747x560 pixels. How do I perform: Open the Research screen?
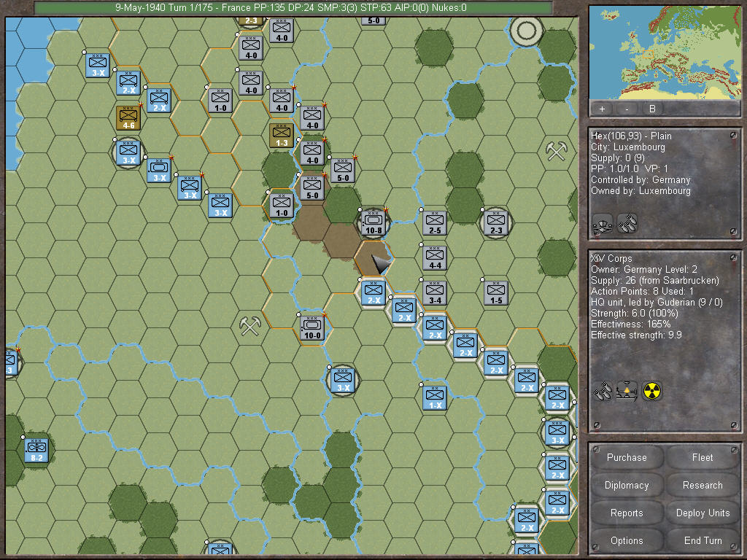703,485
